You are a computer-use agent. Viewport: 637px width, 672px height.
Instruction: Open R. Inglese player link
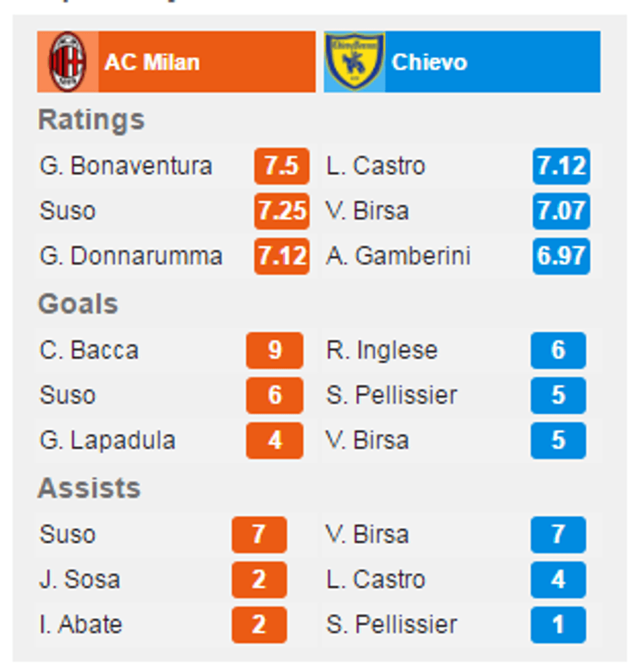382,351
